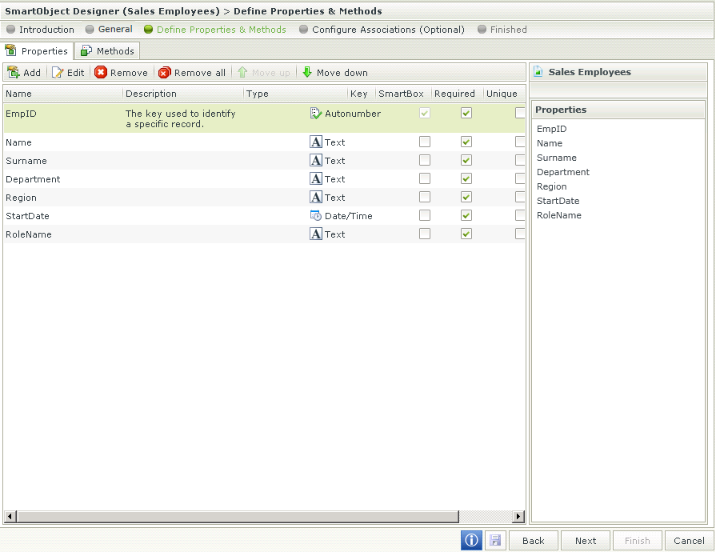This screenshot has width=715, height=552.
Task: Click the Add property icon
Action: pos(13,72)
